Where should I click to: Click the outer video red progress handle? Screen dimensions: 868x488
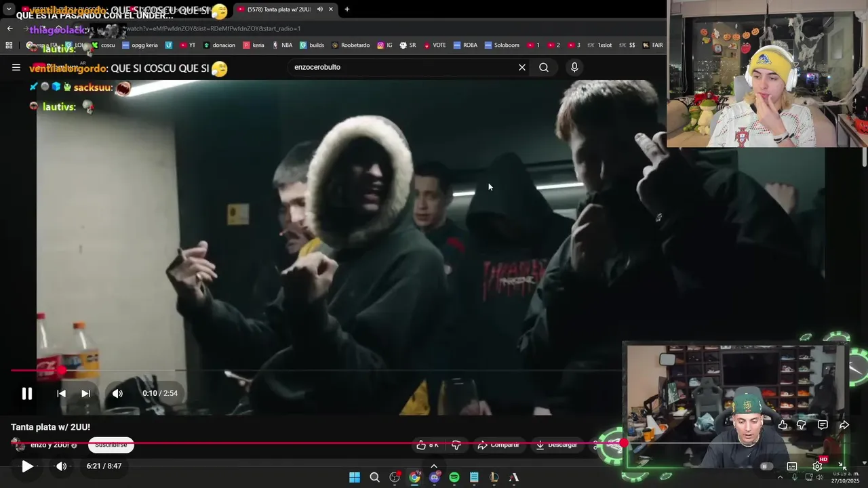click(x=624, y=443)
